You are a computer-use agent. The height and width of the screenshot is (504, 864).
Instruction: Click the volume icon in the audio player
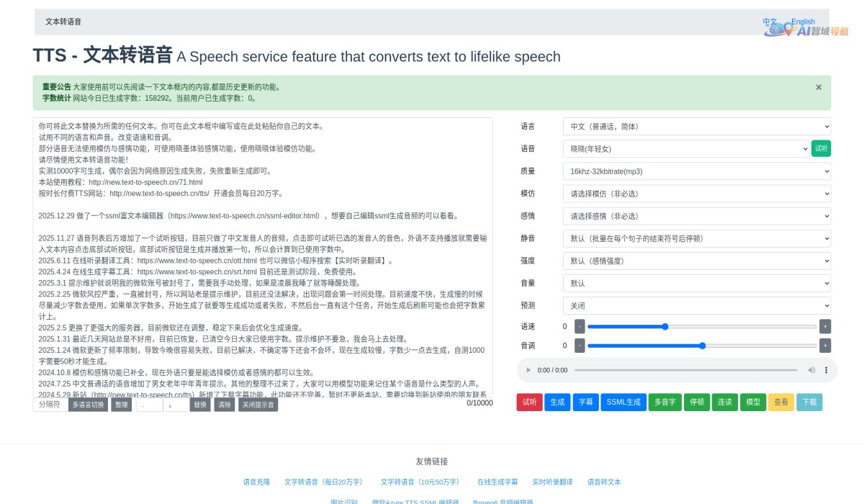click(811, 370)
